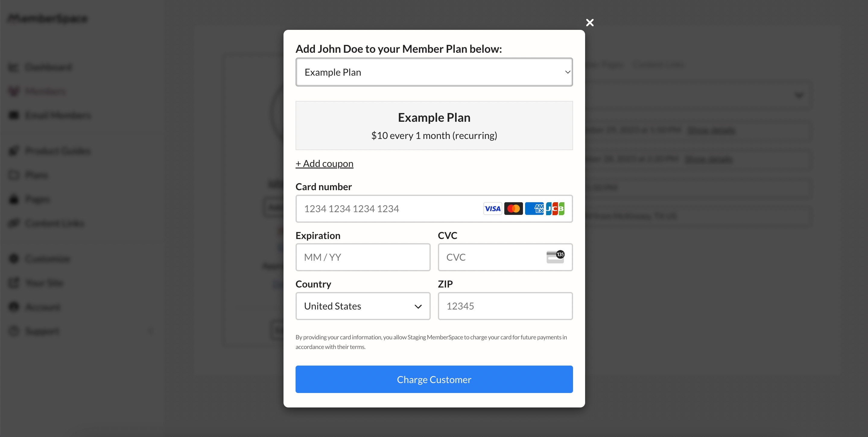Screen dimensions: 868x437
Task: Click the American Express icon
Action: tap(535, 209)
